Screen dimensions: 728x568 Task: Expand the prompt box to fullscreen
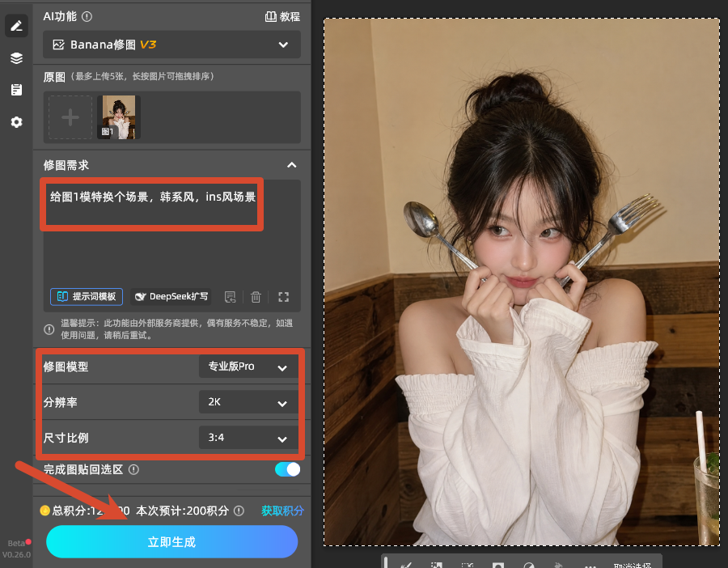tap(284, 297)
